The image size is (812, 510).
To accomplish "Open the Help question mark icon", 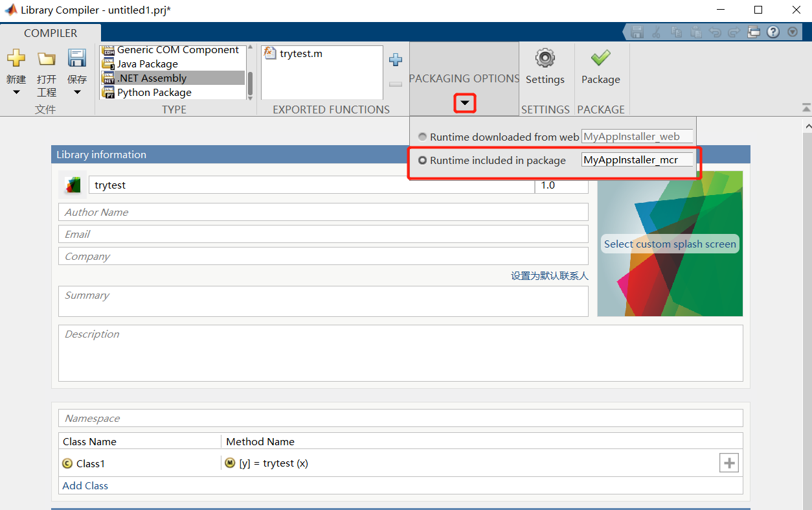I will 773,32.
